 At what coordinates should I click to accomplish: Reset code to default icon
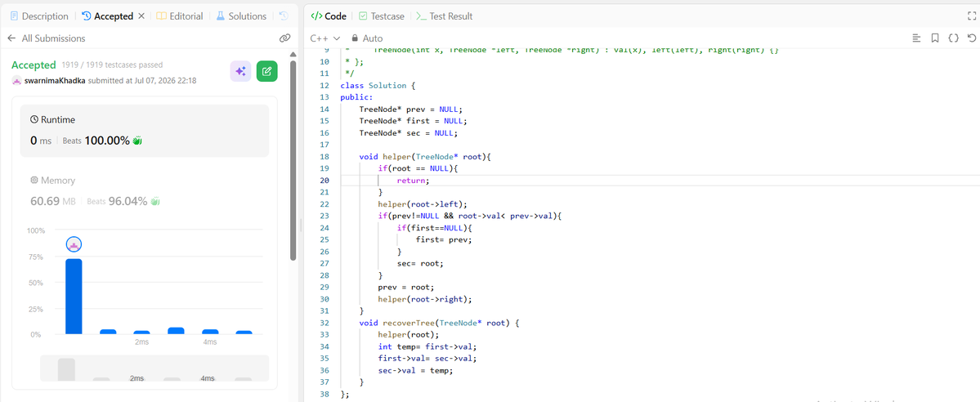(x=971, y=38)
